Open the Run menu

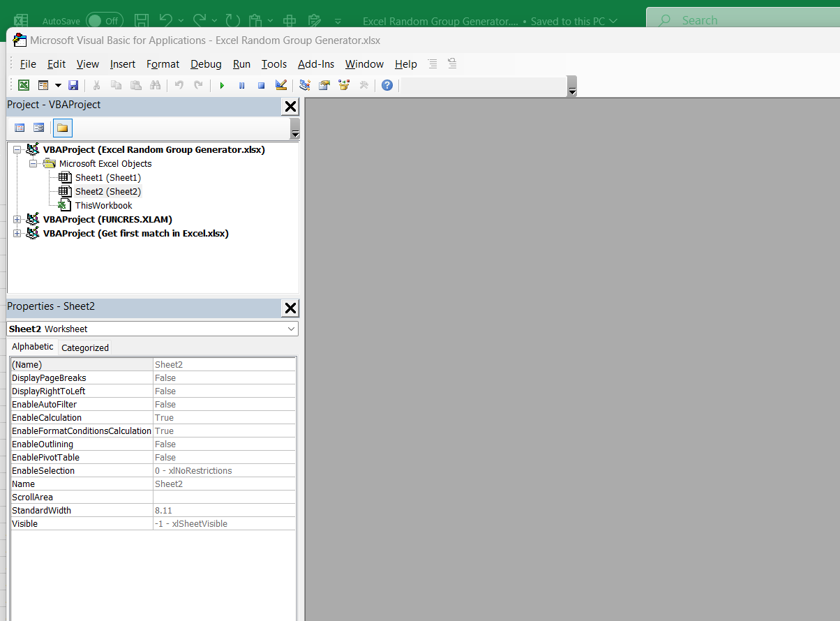(241, 63)
